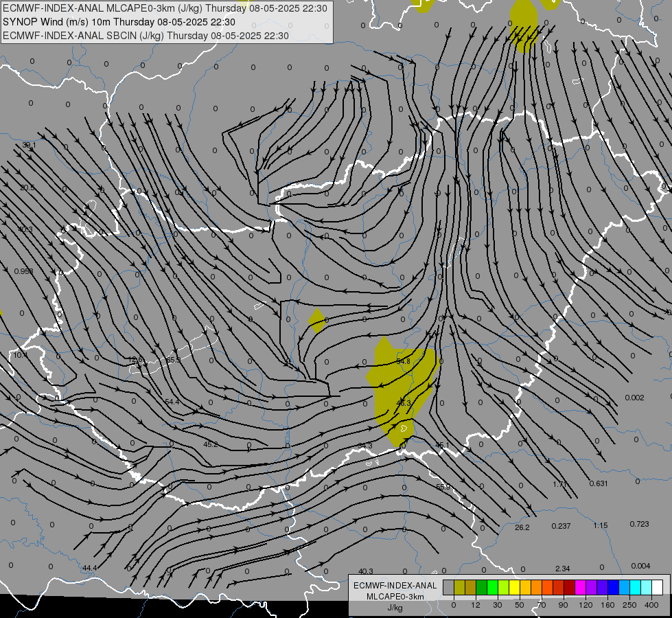Click legend scale label 160
Viewport: 672px width, 618px height.
pos(607,605)
